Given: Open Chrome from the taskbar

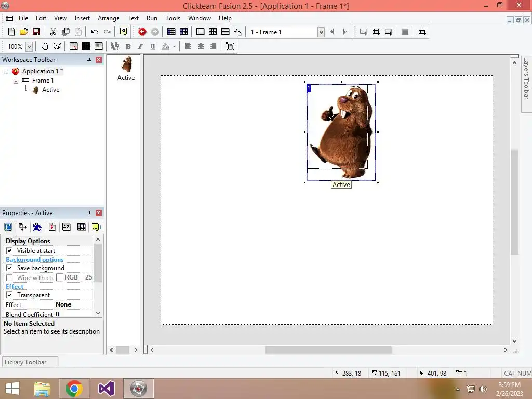Looking at the screenshot, I should [x=74, y=389].
